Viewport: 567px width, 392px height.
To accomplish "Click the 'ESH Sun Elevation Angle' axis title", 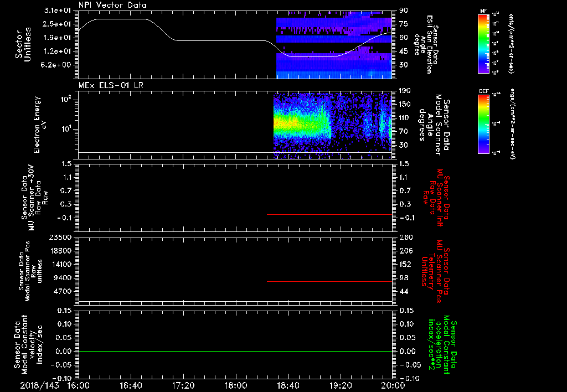I will [427, 44].
